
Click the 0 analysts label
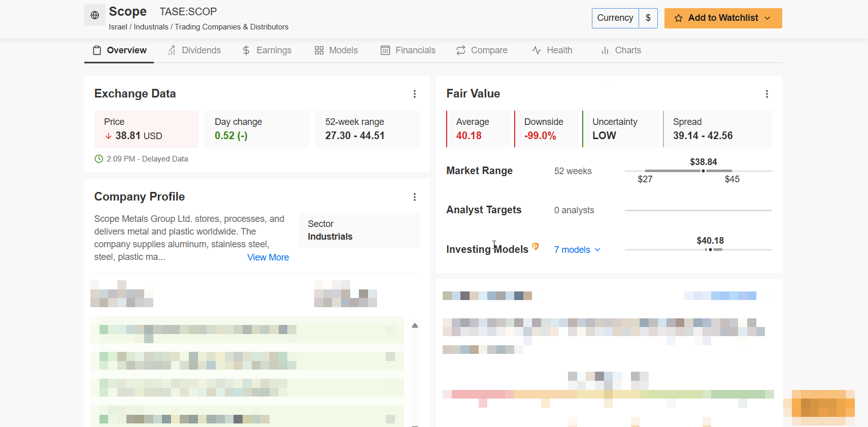pyautogui.click(x=574, y=210)
